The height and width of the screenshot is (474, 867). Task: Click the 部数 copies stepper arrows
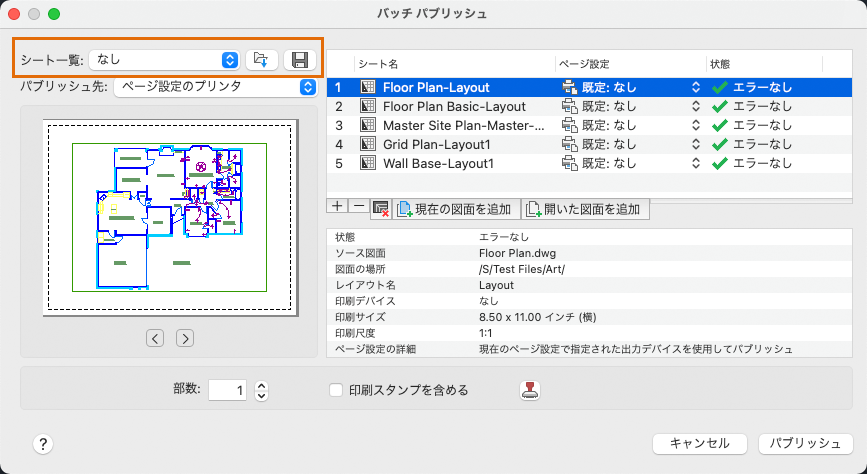click(262, 390)
